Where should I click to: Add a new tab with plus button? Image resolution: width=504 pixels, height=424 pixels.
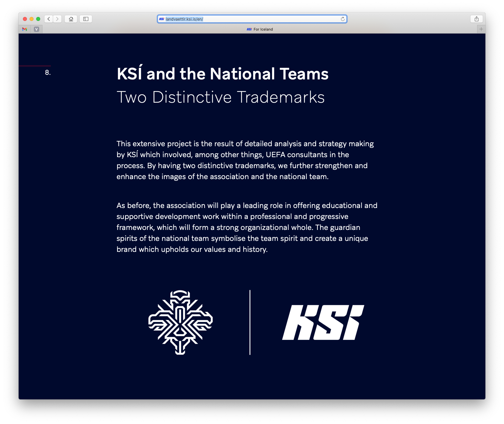click(x=481, y=29)
